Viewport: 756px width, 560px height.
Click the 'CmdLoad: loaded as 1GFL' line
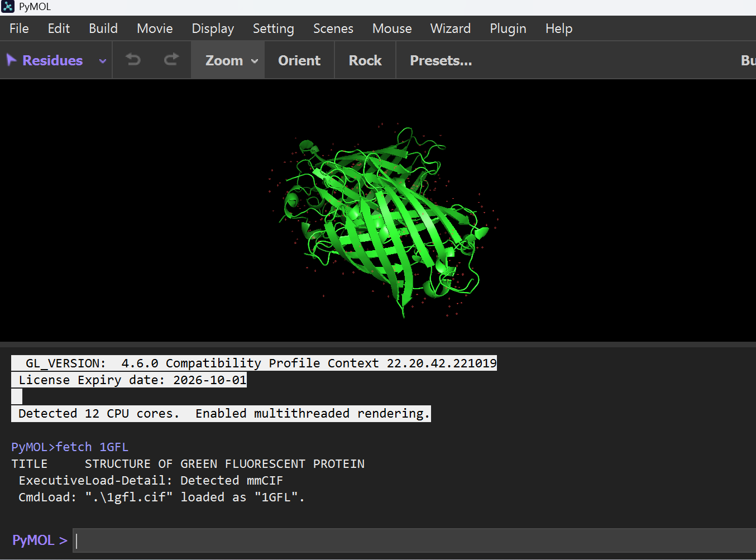click(x=161, y=497)
